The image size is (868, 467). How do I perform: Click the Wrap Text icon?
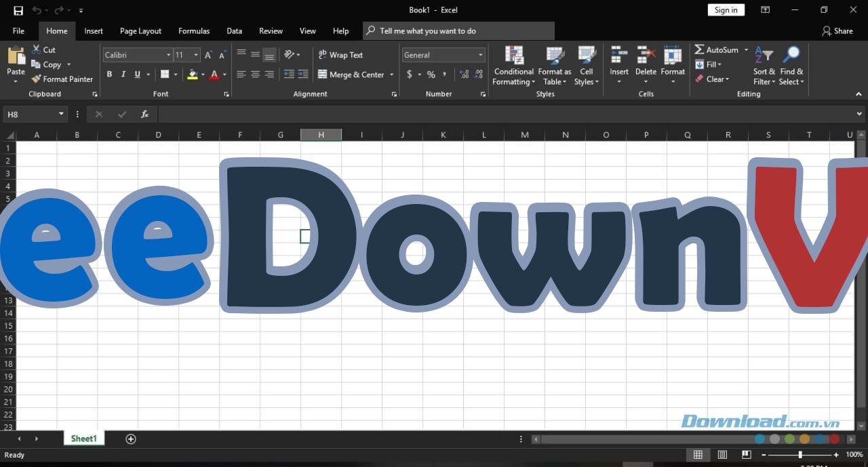tap(342, 54)
